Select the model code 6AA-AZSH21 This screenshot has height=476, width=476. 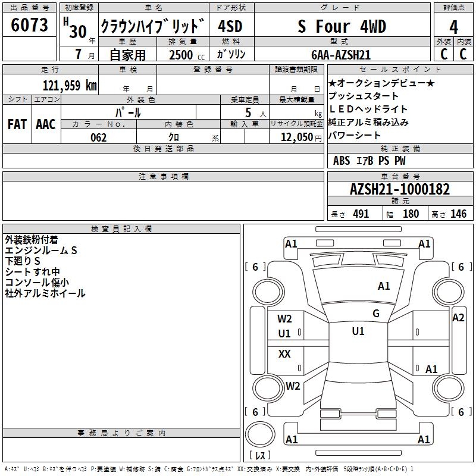pyautogui.click(x=341, y=54)
